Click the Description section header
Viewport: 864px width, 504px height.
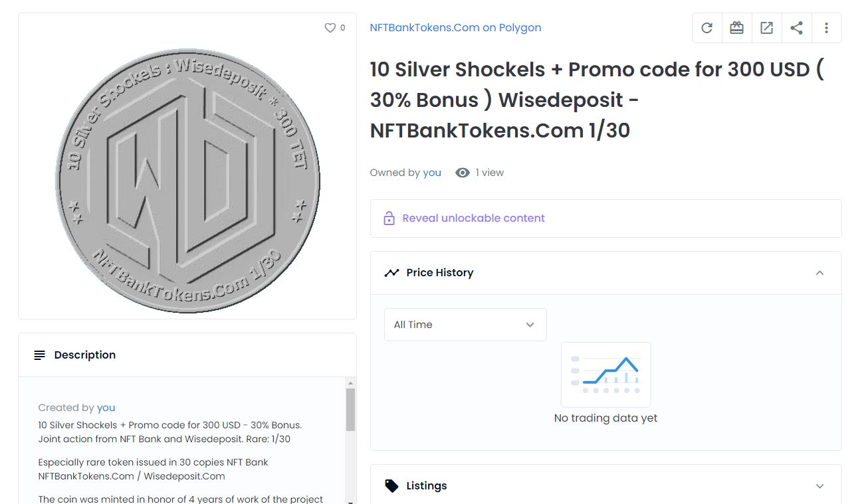coord(85,355)
